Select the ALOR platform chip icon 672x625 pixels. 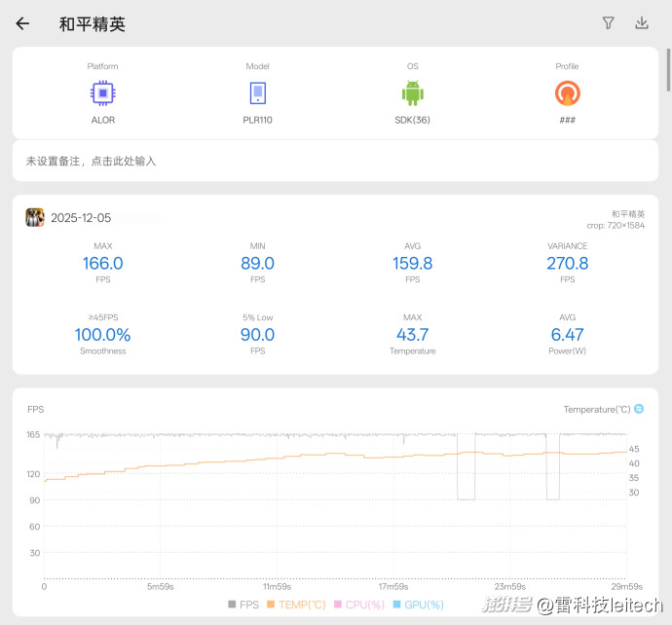tap(103, 93)
